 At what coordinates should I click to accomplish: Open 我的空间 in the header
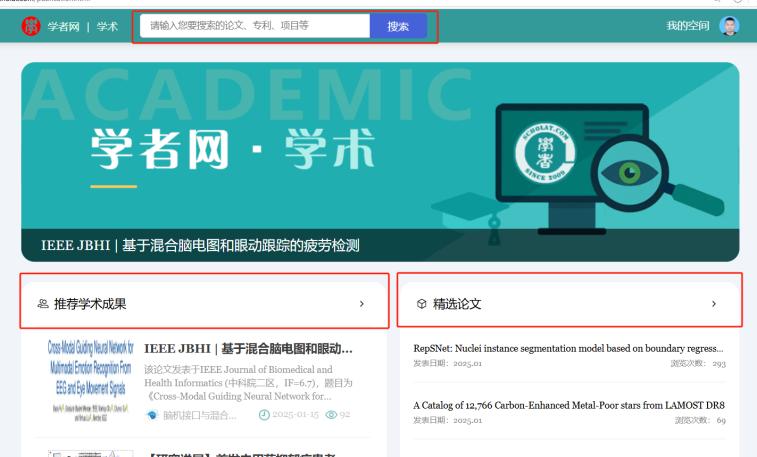(x=688, y=26)
